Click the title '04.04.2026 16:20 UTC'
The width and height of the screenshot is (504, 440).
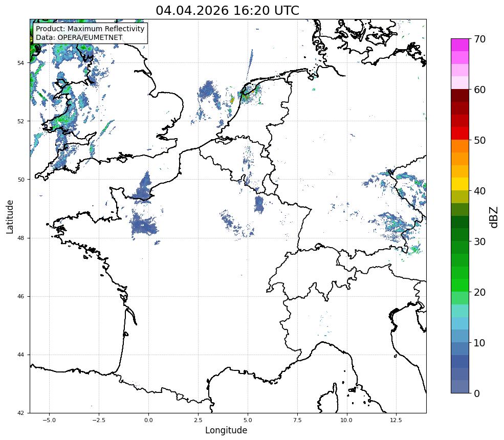point(227,10)
